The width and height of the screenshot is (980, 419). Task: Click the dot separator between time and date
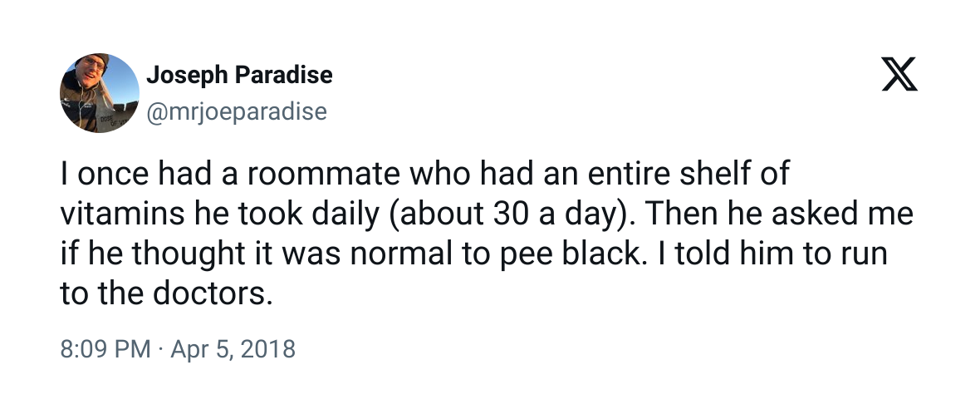[x=160, y=349]
